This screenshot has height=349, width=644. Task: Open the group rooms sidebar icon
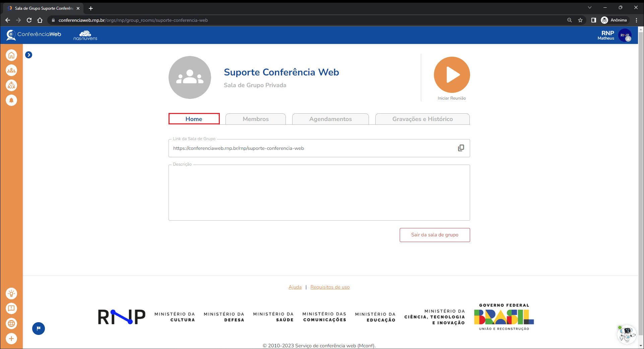(x=11, y=70)
